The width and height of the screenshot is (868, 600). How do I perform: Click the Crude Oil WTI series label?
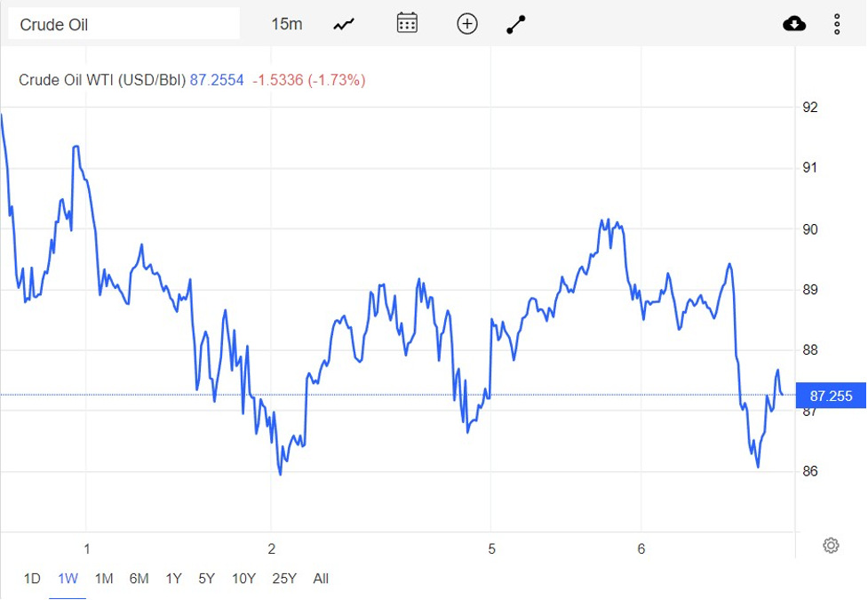[x=102, y=80]
